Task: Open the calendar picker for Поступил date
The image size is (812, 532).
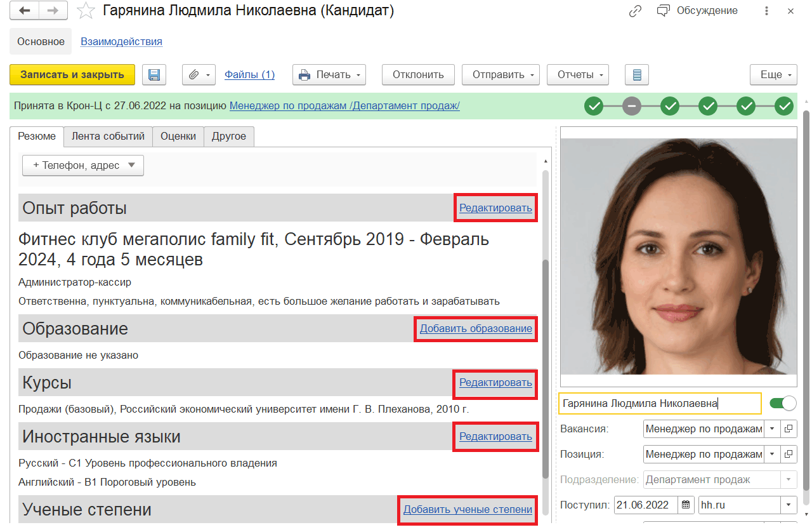Action: tap(686, 505)
